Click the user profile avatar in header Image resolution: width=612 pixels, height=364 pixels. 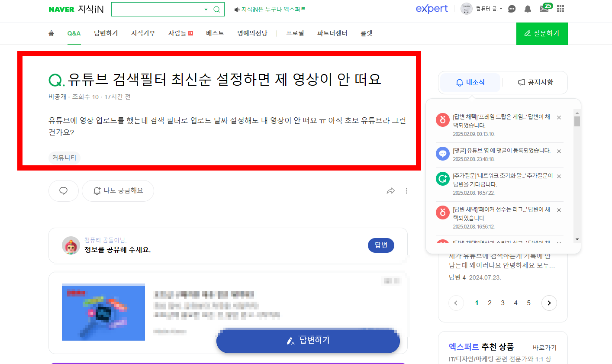tap(466, 9)
